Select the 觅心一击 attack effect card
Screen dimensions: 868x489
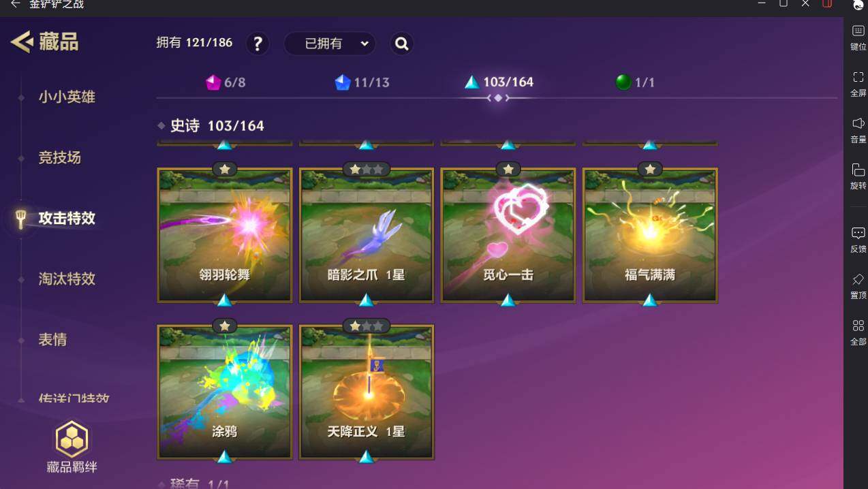(x=508, y=235)
